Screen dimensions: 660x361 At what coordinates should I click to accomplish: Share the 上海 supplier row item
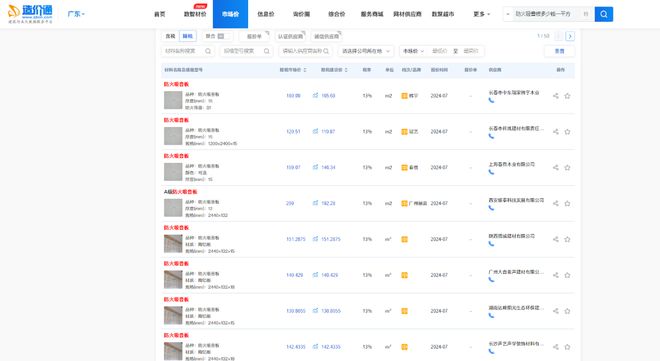556,167
